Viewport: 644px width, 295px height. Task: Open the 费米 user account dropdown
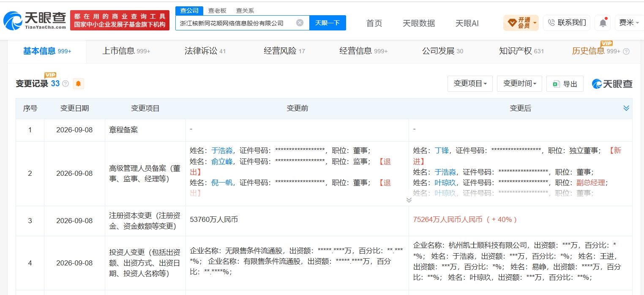[629, 23]
